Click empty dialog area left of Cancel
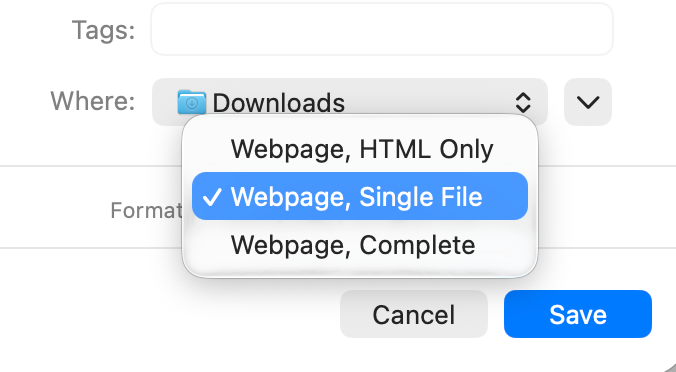 pos(172,314)
